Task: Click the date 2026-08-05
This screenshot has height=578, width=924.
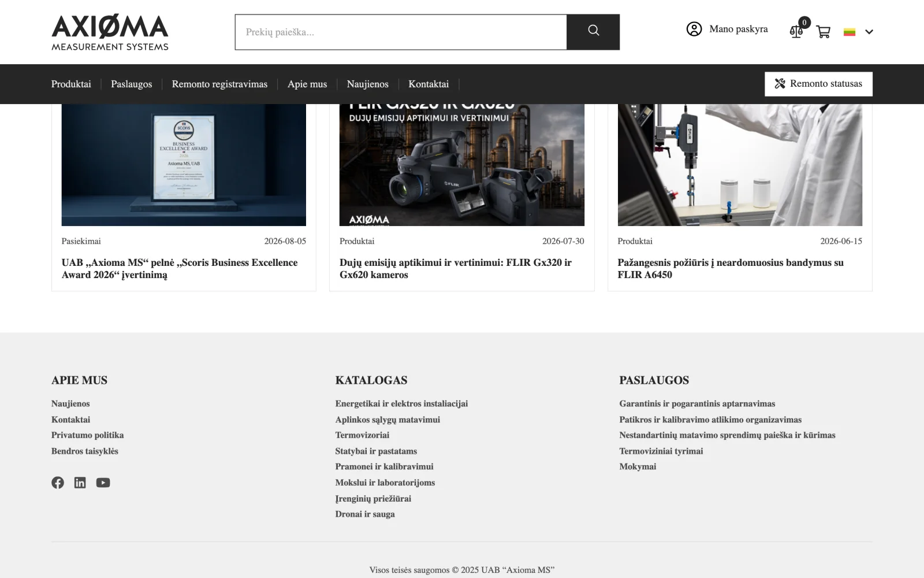Action: [x=285, y=241]
